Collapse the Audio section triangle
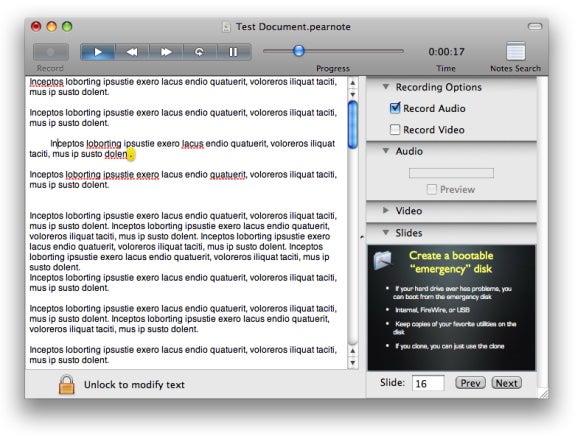The height and width of the screenshot is (436, 586). point(386,151)
